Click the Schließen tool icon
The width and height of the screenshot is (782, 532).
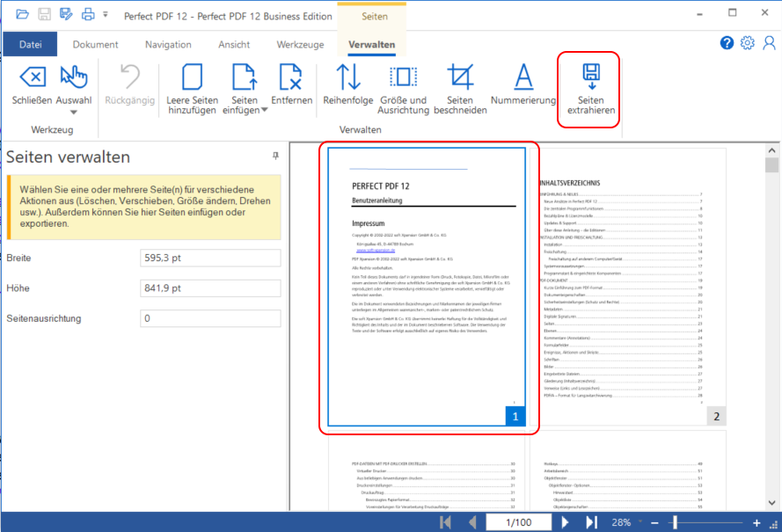tap(32, 77)
